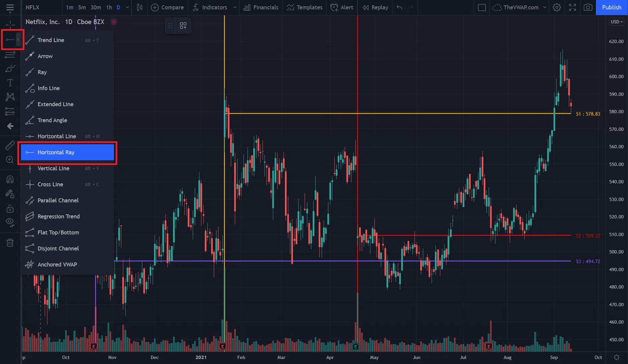Hide all drawings with eye icon
Viewport: 628px width, 364px height.
coord(10,222)
